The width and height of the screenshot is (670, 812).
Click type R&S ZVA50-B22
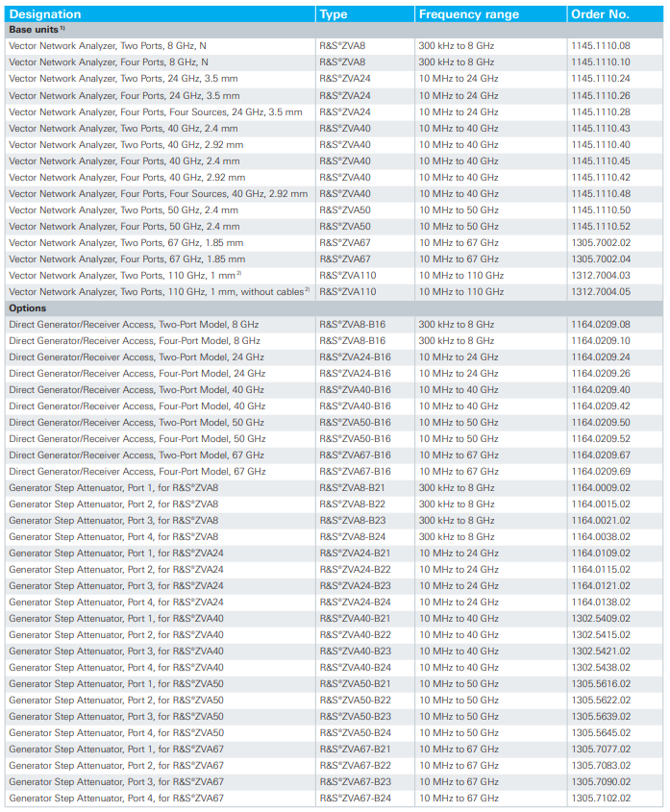click(x=355, y=701)
